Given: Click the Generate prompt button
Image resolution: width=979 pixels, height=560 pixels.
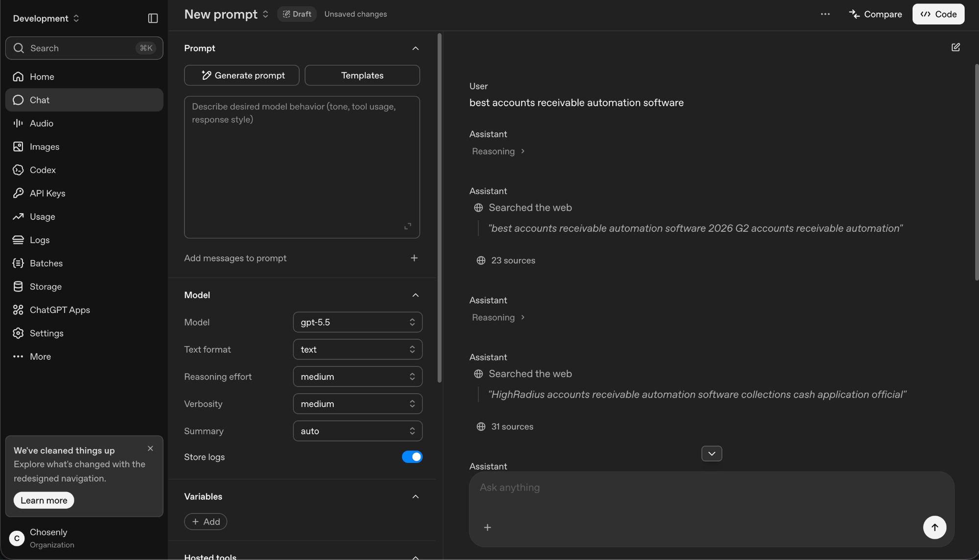Looking at the screenshot, I should click(x=242, y=75).
